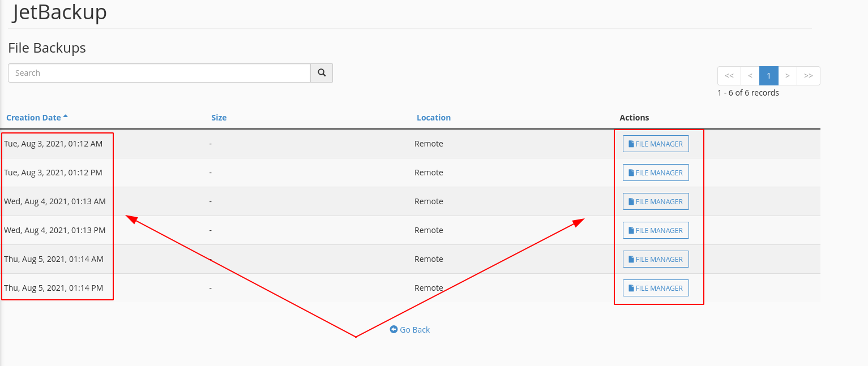Click 'Remote' location in the Aug 3 01:12 AM row

tap(429, 144)
